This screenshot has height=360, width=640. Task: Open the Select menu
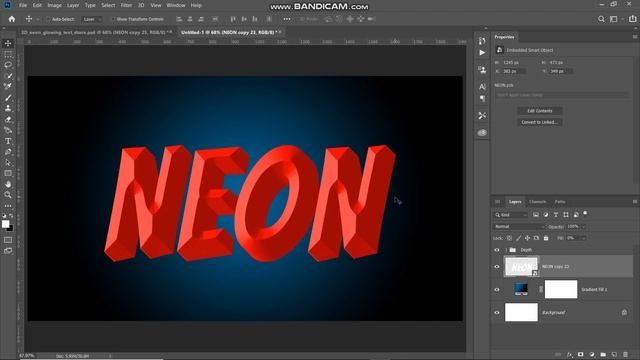coord(108,5)
